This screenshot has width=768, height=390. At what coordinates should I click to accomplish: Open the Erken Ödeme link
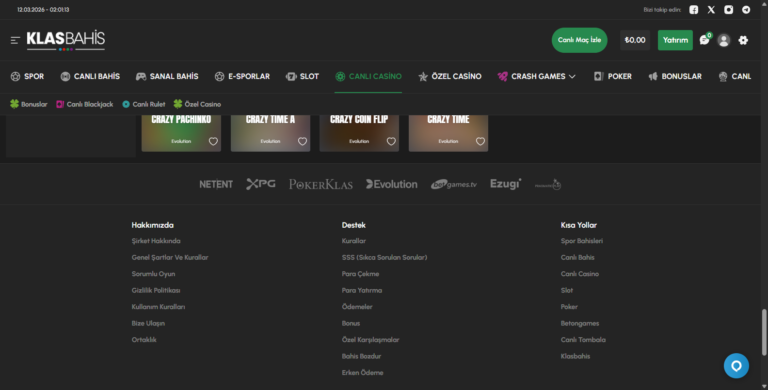(362, 373)
